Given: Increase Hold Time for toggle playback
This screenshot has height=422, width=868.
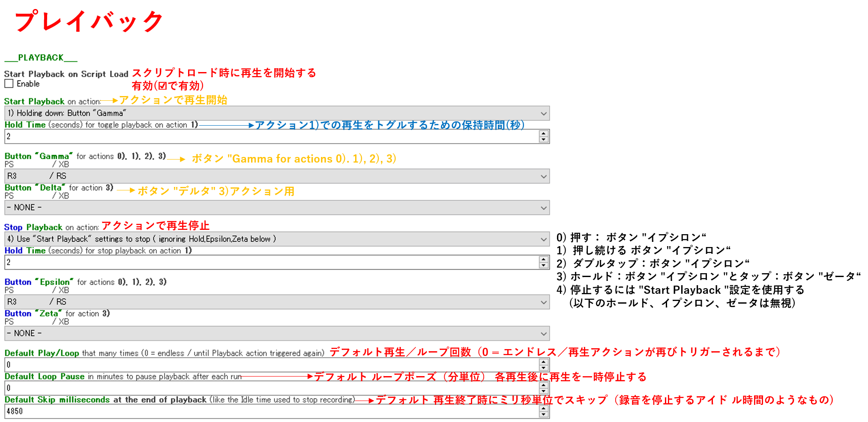Looking at the screenshot, I should 543,134.
